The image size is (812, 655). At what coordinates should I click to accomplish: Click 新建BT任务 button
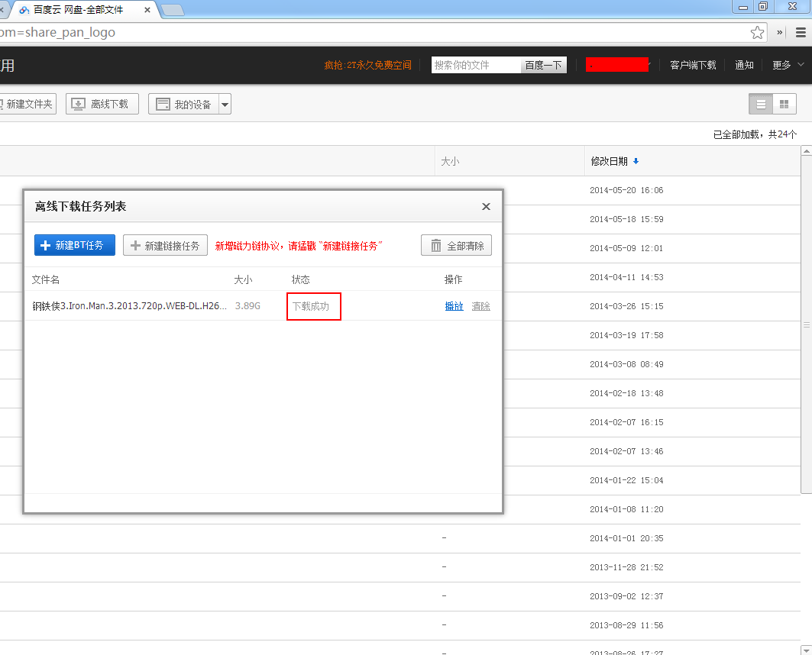point(75,246)
